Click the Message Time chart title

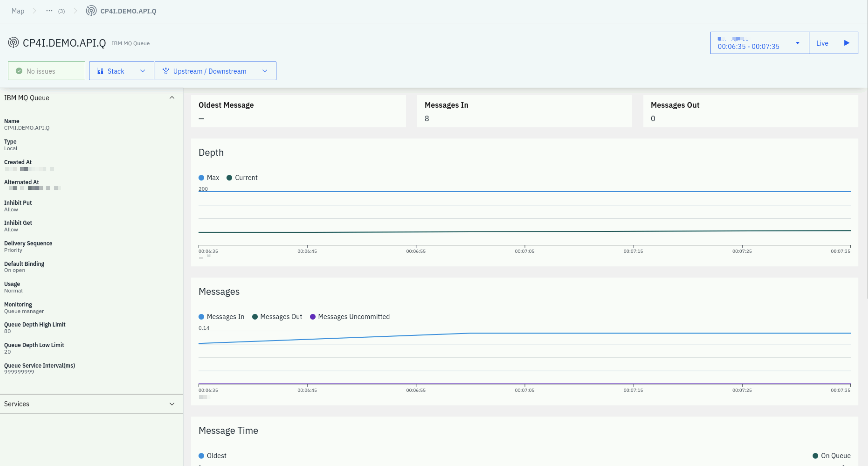(228, 430)
